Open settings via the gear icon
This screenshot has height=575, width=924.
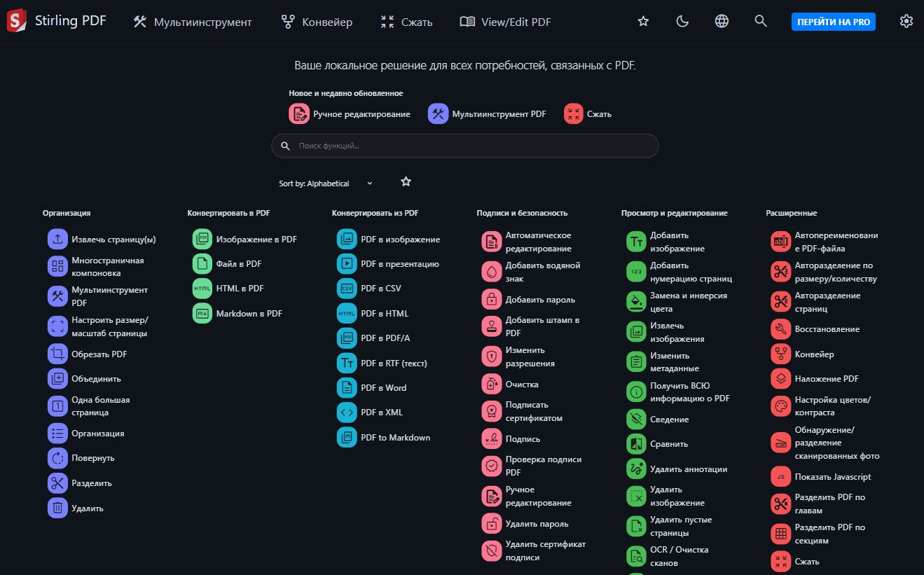coord(906,22)
